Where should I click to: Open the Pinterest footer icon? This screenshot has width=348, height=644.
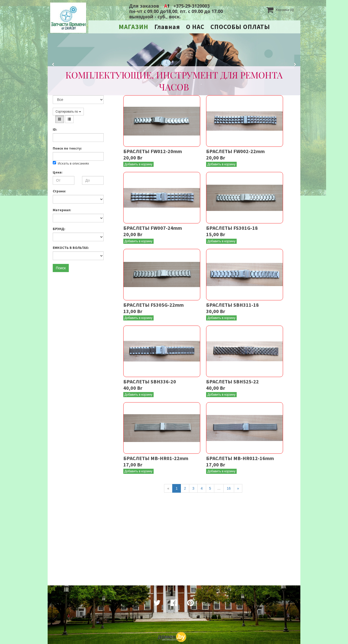pos(191,602)
